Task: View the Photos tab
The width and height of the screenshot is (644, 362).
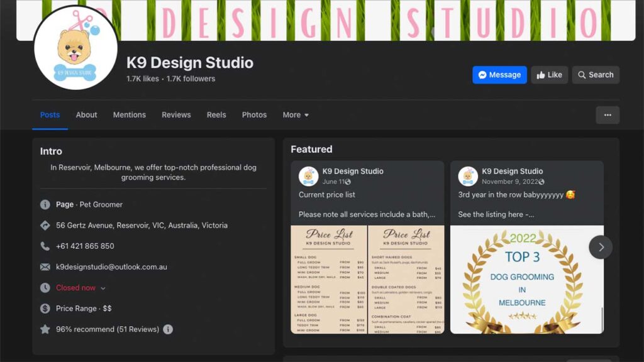Action: pos(254,115)
